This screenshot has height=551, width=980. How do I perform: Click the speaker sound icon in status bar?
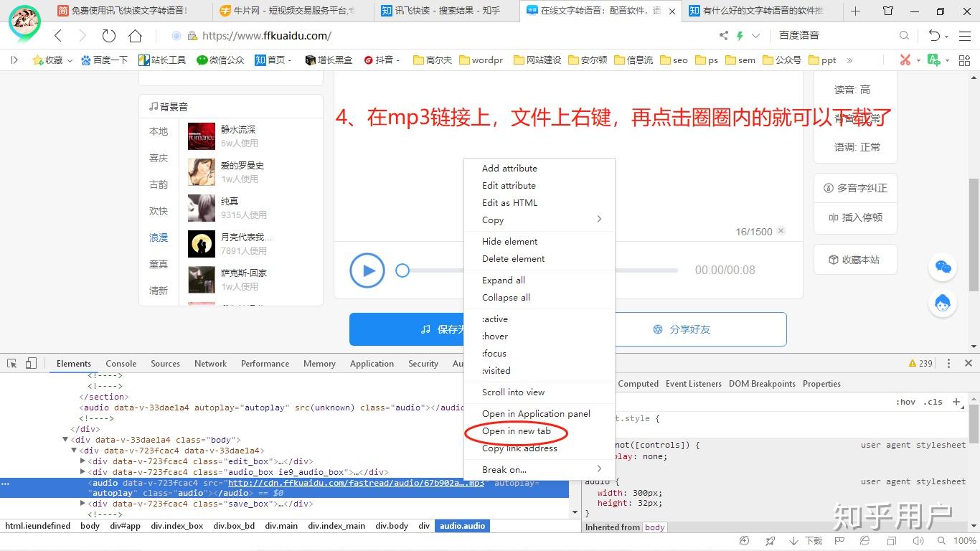[918, 541]
